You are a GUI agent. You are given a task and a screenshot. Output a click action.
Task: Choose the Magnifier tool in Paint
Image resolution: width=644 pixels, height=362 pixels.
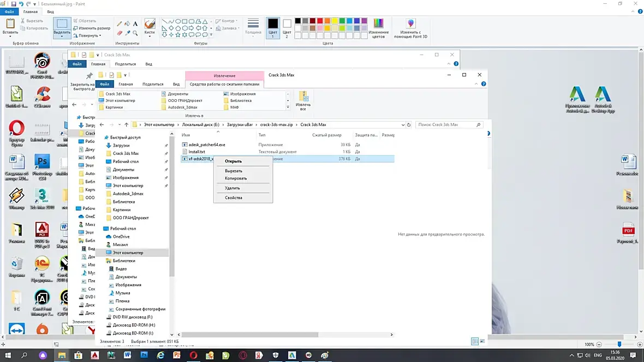[x=135, y=33]
